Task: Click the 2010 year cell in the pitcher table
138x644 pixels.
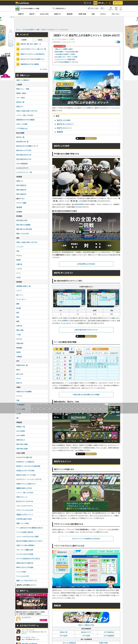Action: [x=95, y=314]
